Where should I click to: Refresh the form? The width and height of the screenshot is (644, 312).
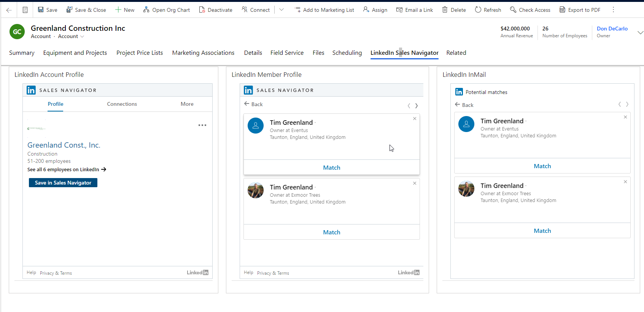(x=488, y=10)
